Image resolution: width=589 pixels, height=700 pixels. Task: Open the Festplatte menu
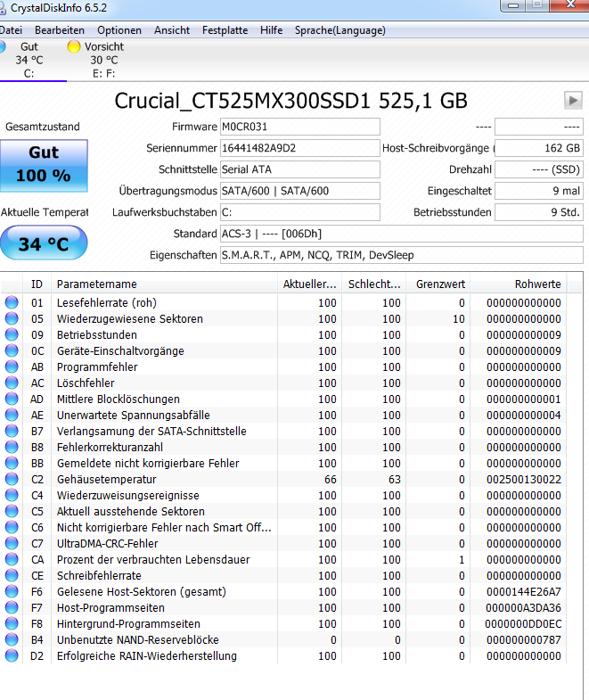225,30
